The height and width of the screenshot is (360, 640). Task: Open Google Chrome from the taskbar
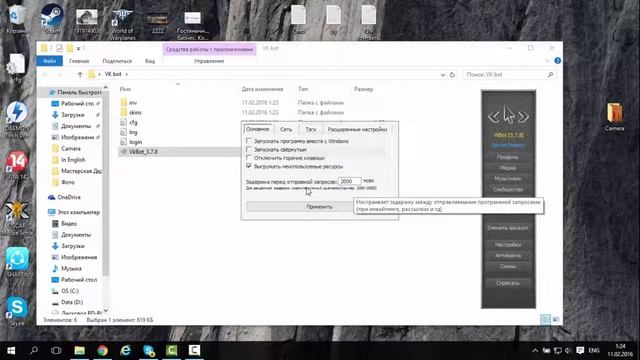click(102, 350)
